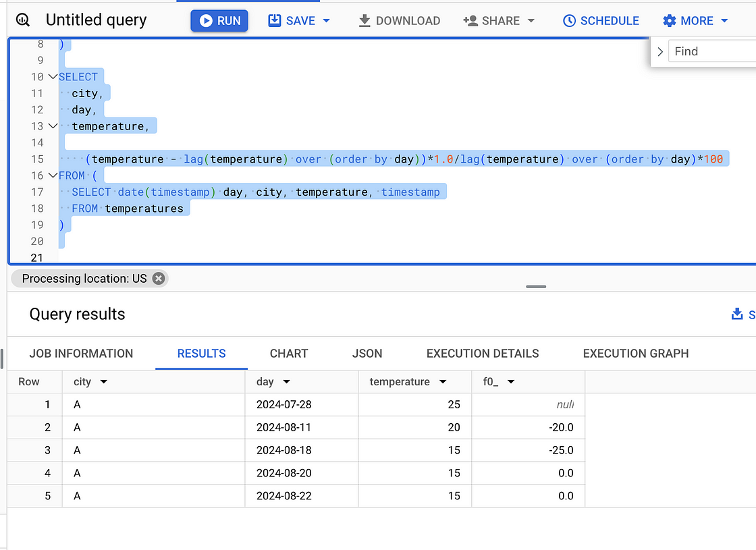Click the f0_ value 0.0 in row 5
The width and height of the screenshot is (756, 550).
[x=566, y=495]
